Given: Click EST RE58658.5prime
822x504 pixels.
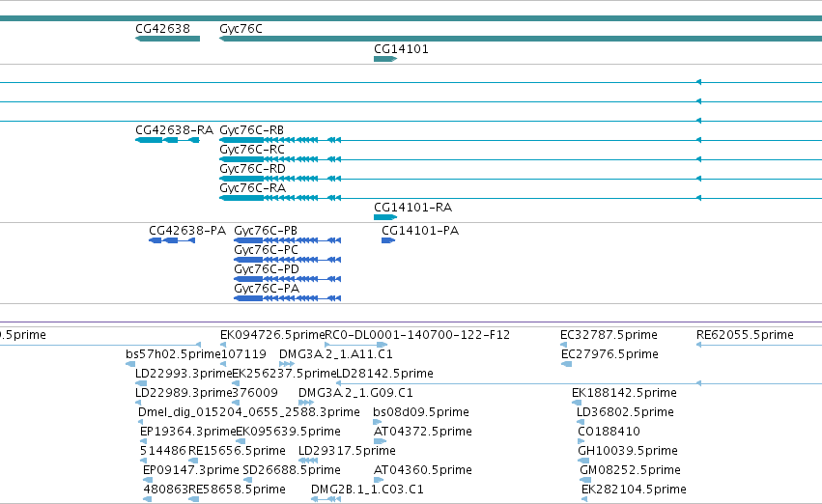Looking at the screenshot, I should pos(237,490).
